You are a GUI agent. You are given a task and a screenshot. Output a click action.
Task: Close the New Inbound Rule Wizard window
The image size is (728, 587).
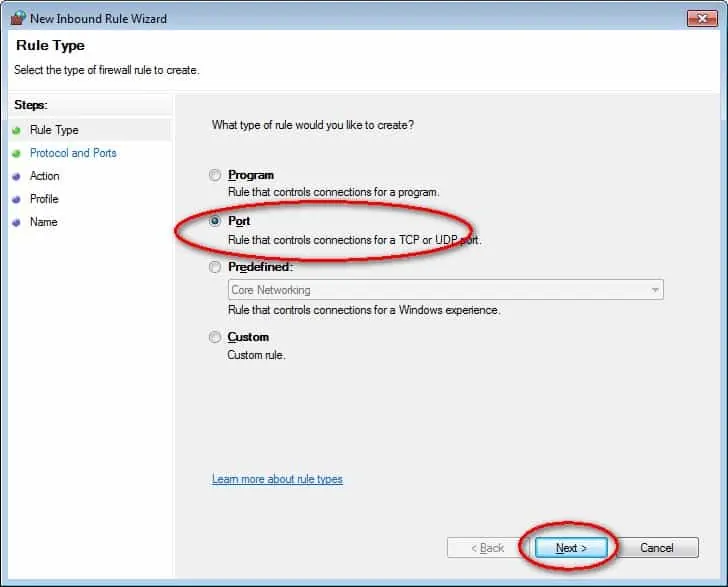pos(702,19)
